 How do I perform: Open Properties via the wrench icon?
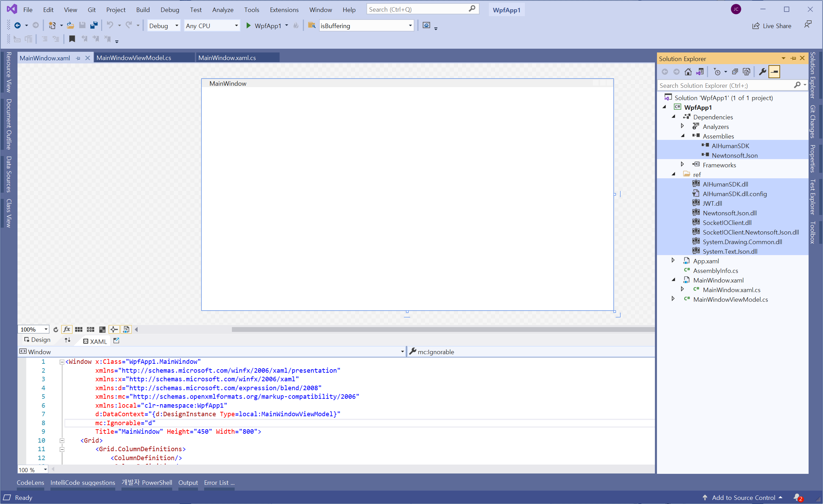762,72
